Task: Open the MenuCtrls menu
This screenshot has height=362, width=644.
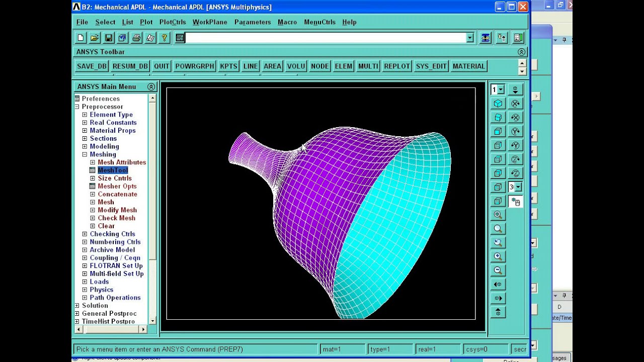Action: (319, 22)
